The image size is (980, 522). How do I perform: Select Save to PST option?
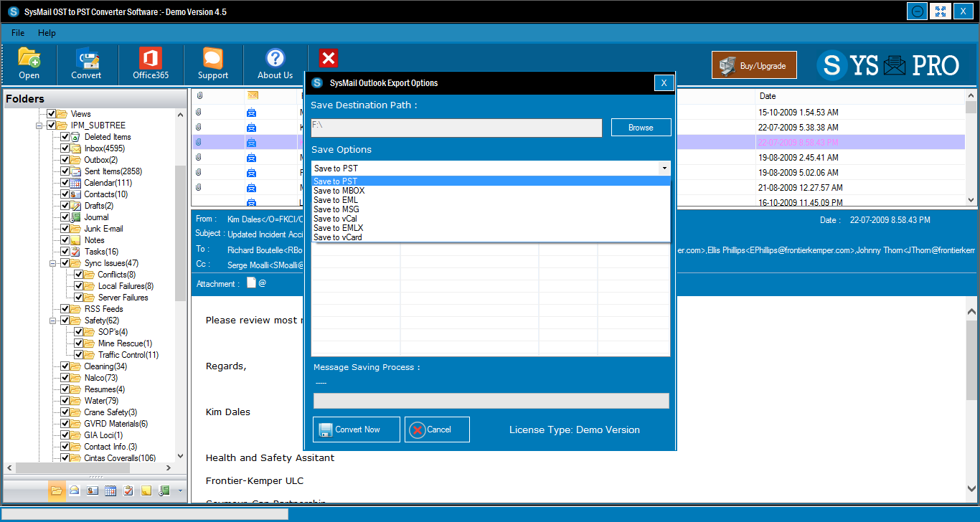point(491,181)
